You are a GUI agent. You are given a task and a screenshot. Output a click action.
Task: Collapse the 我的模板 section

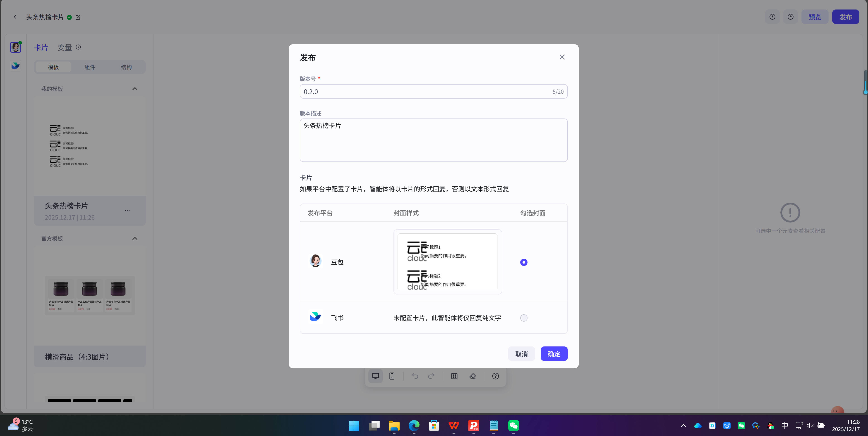(x=134, y=89)
